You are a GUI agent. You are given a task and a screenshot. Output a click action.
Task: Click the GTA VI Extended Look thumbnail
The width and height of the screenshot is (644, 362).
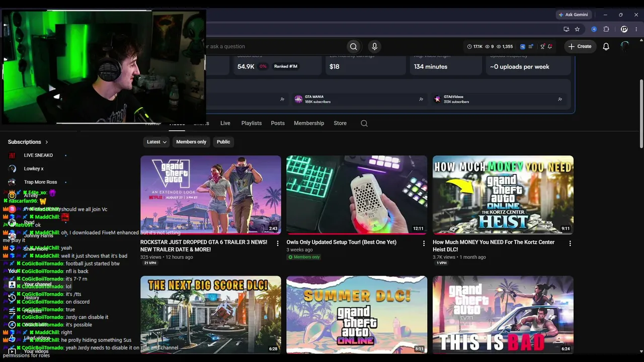[x=211, y=195]
